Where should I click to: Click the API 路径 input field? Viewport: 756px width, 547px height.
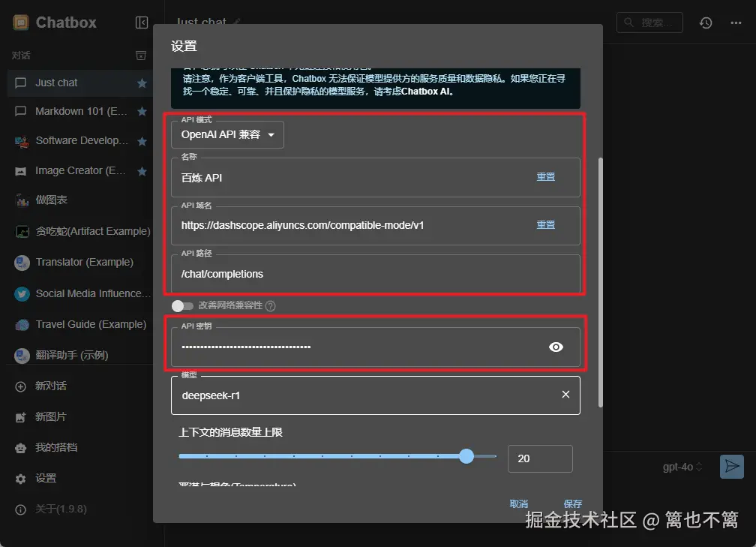tap(376, 274)
